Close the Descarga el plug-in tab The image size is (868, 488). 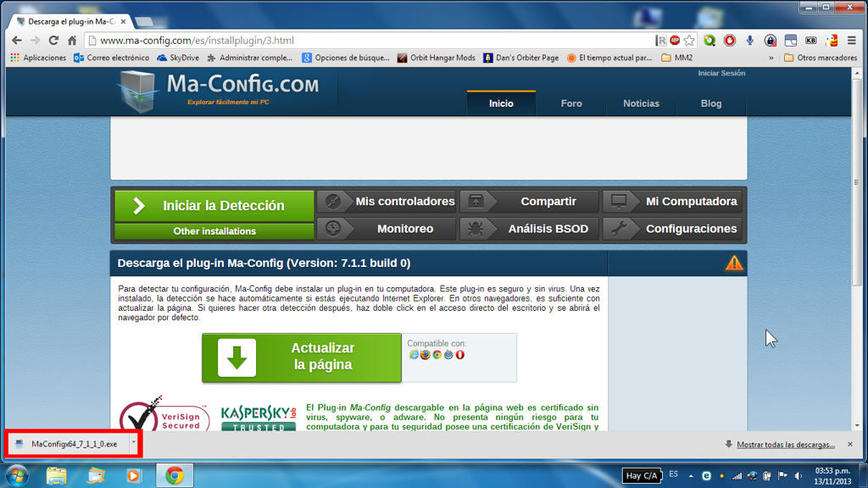coord(124,21)
